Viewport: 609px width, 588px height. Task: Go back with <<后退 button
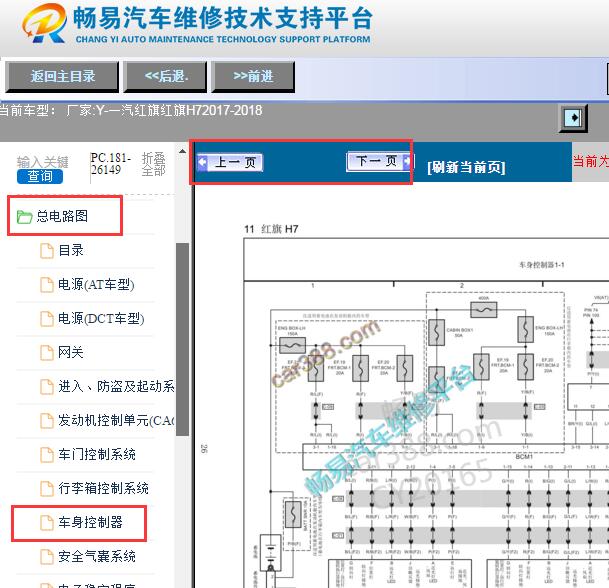(165, 77)
